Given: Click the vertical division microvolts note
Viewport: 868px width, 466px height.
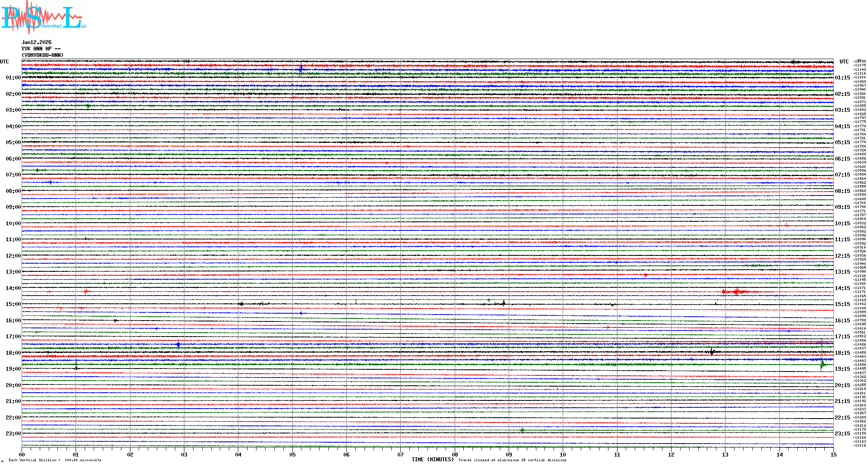Looking at the screenshot, I should [x=55, y=460].
